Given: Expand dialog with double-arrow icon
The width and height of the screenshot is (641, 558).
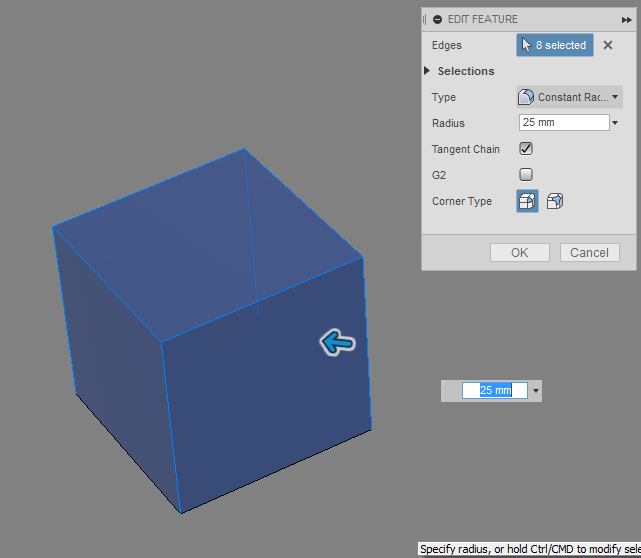Looking at the screenshot, I should (x=626, y=20).
